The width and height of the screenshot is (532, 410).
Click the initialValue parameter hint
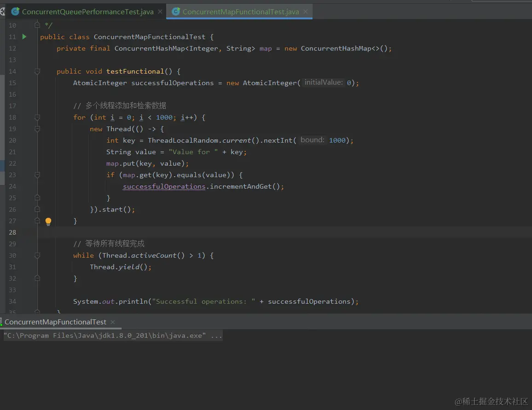[x=324, y=82]
